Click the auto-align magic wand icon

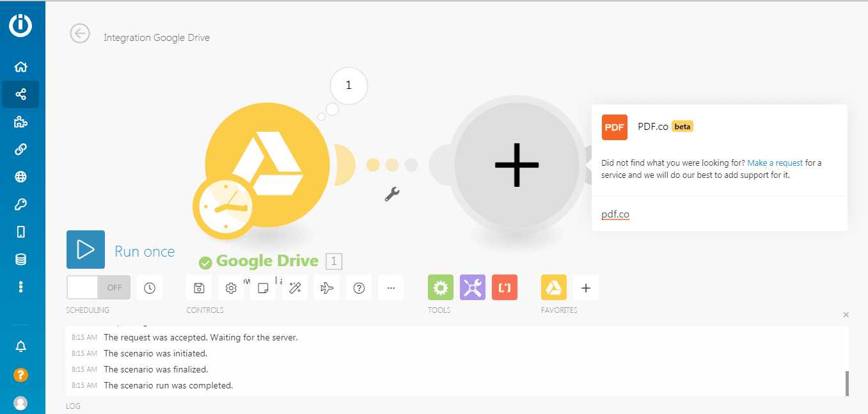[x=295, y=288]
